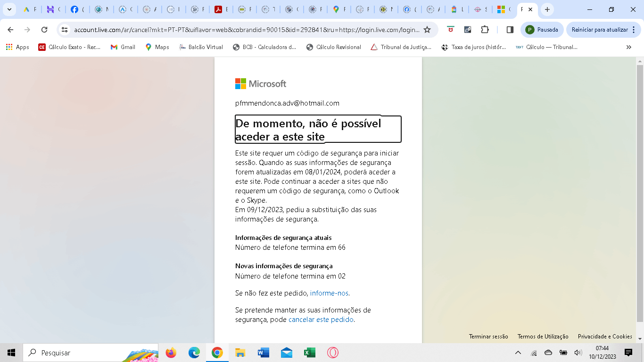644x362 pixels.
Task: Open the Extensions puzzle icon
Action: pos(485,30)
